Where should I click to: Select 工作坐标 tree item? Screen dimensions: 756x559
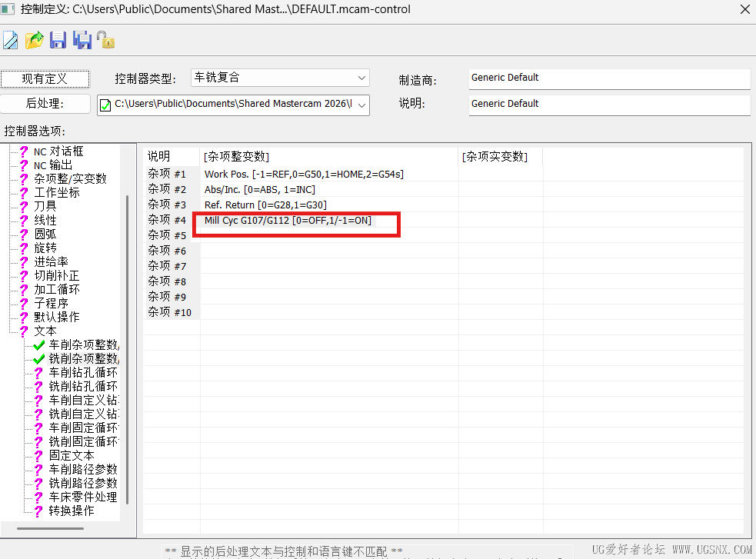click(56, 193)
